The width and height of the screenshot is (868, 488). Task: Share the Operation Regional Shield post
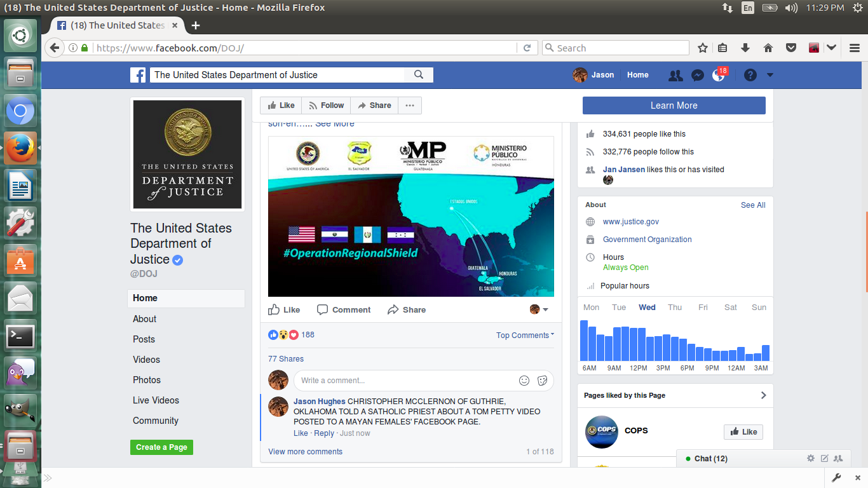click(407, 309)
